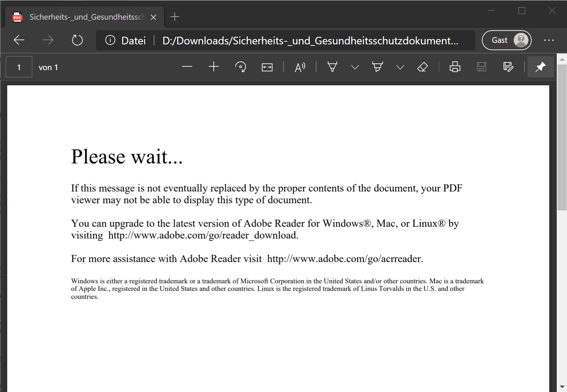The image size is (567, 392).
Task: Open a new browser tab
Action: tap(175, 17)
